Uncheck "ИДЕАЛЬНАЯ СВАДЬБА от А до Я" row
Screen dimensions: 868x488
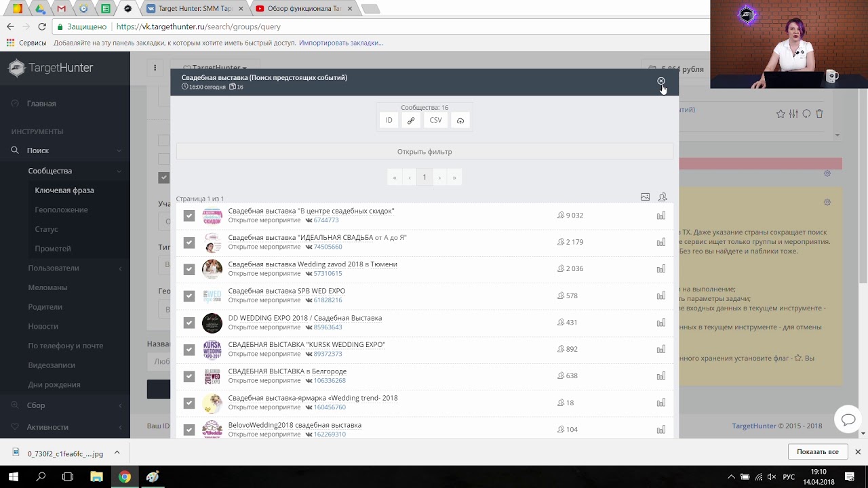[x=189, y=242]
